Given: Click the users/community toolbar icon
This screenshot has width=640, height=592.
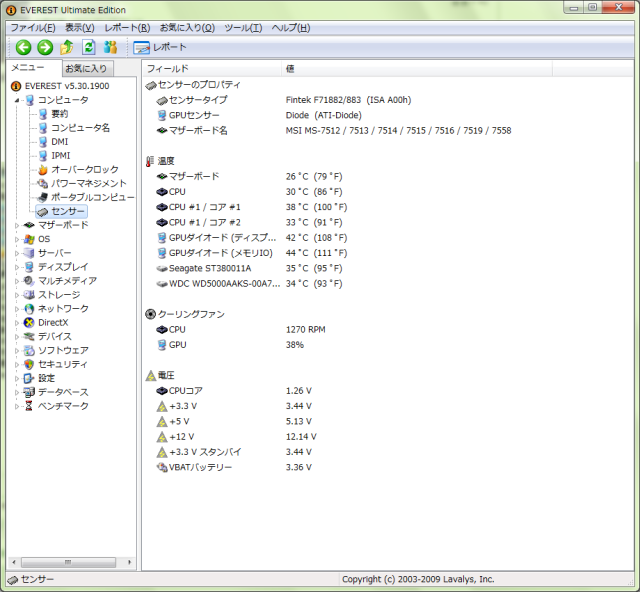Looking at the screenshot, I should pyautogui.click(x=110, y=47).
